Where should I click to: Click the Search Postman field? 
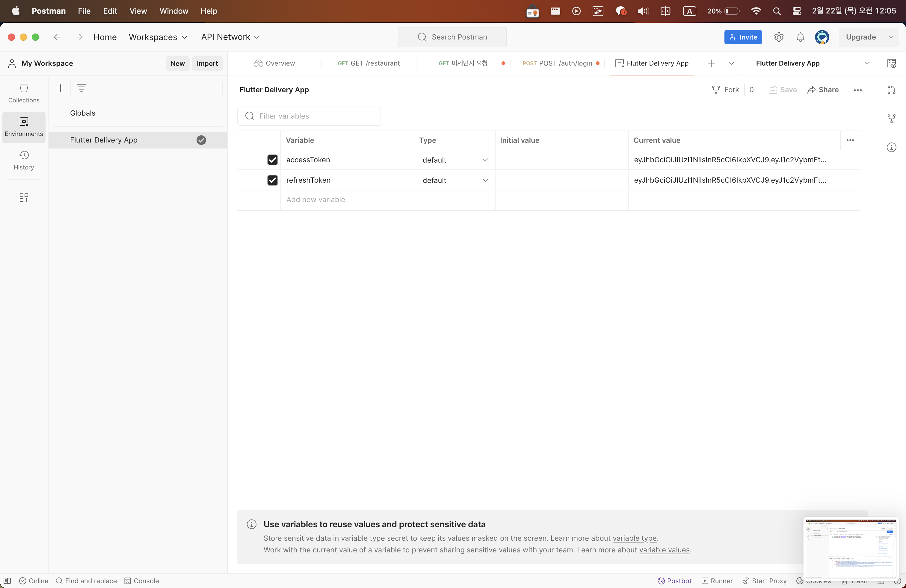point(452,37)
